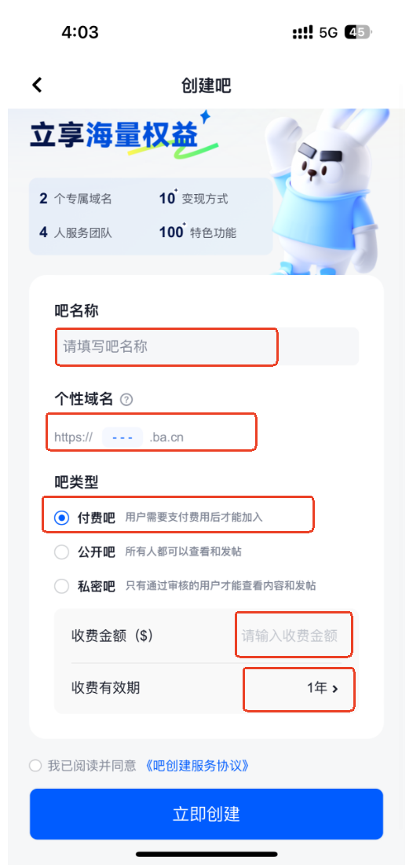The image size is (413, 868).
Task: Tap the 2 个专属域名 benefit item
Action: (x=76, y=199)
